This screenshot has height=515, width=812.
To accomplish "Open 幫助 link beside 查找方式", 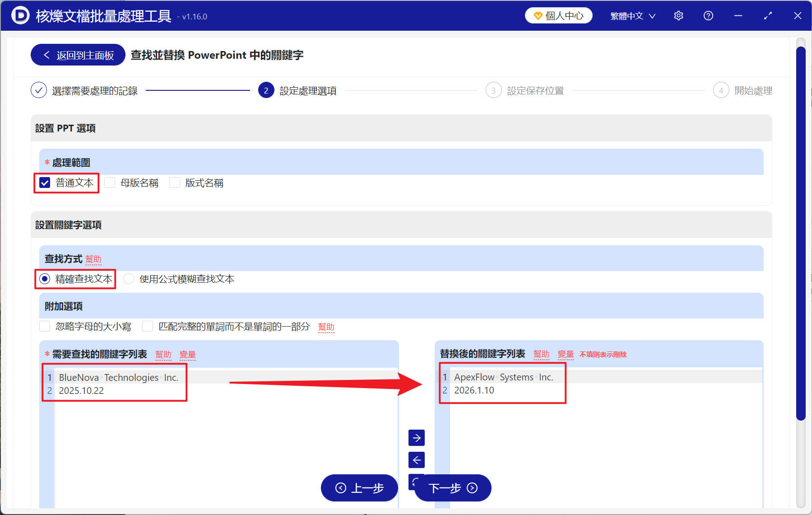I will coord(93,259).
